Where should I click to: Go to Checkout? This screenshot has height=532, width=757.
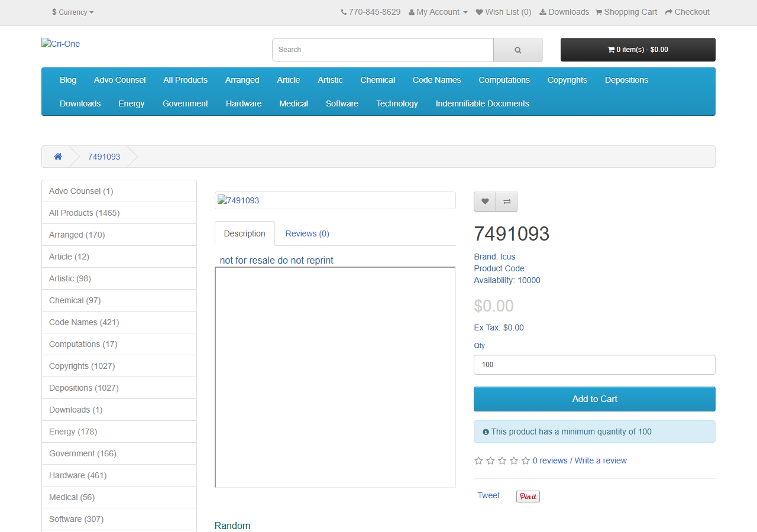tap(687, 12)
